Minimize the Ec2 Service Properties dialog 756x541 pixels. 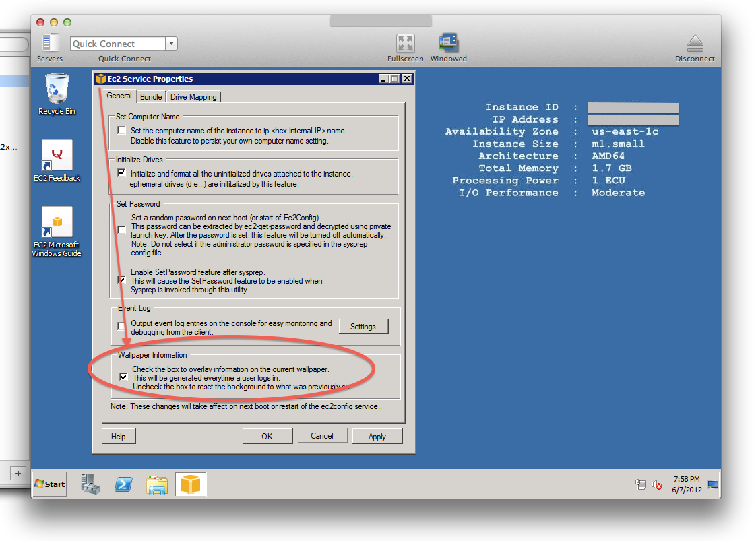[384, 79]
